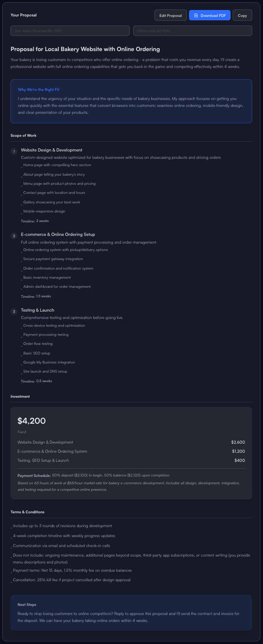Open the Edit Proposal editor

pos(170,16)
